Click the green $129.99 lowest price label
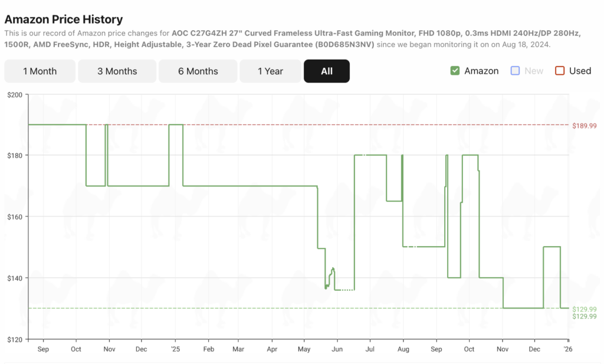The image size is (604, 364). [x=584, y=316]
